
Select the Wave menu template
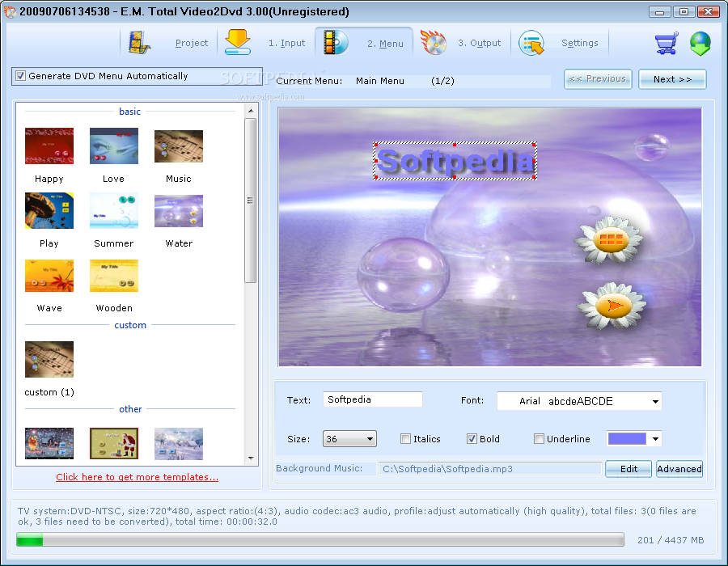click(x=49, y=276)
